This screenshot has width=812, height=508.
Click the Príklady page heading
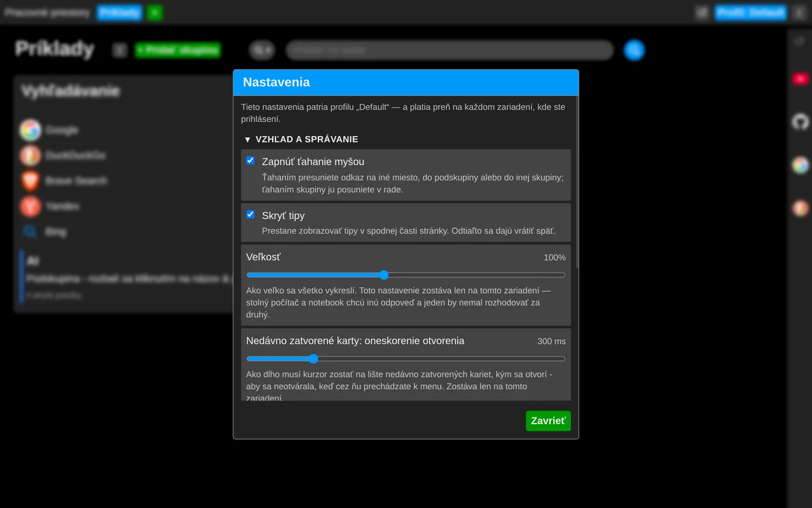coord(55,50)
